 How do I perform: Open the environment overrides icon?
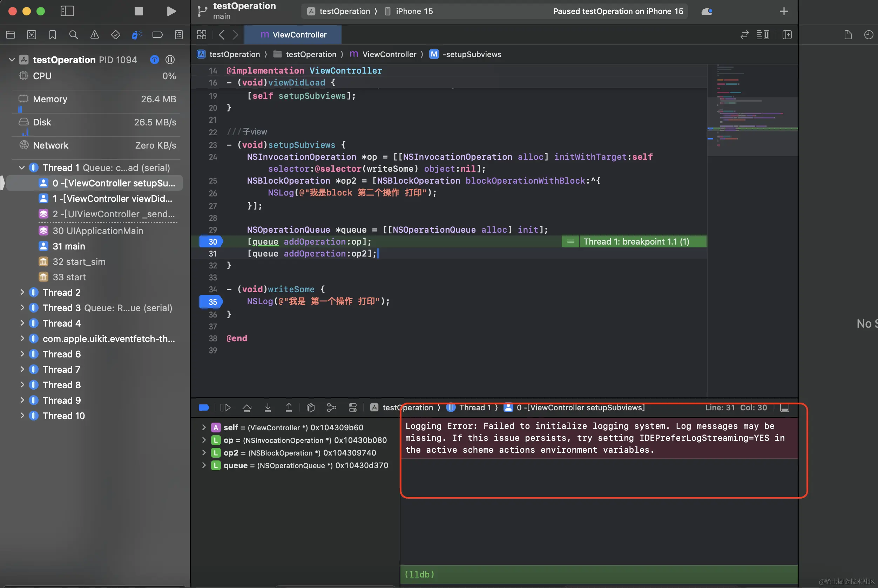tap(353, 408)
